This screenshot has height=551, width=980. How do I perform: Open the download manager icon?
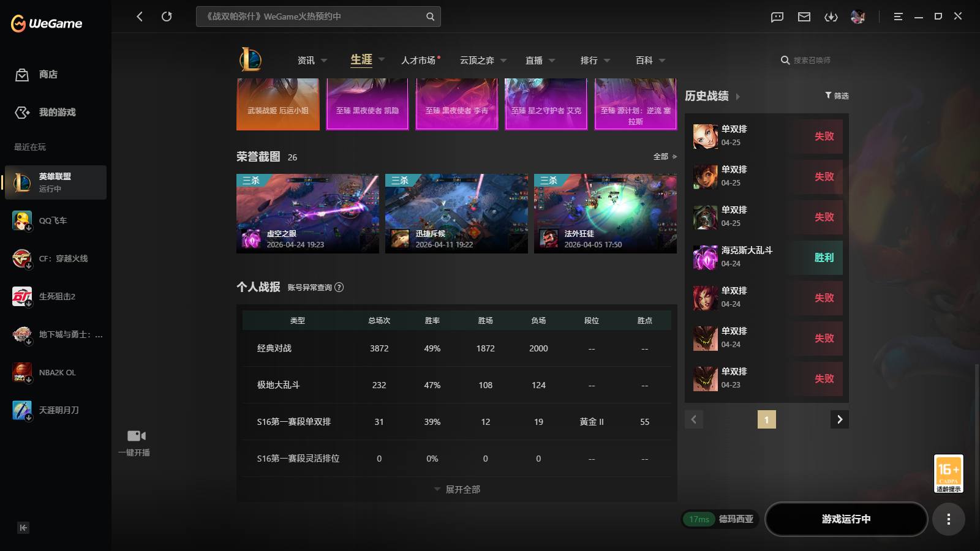coord(831,17)
